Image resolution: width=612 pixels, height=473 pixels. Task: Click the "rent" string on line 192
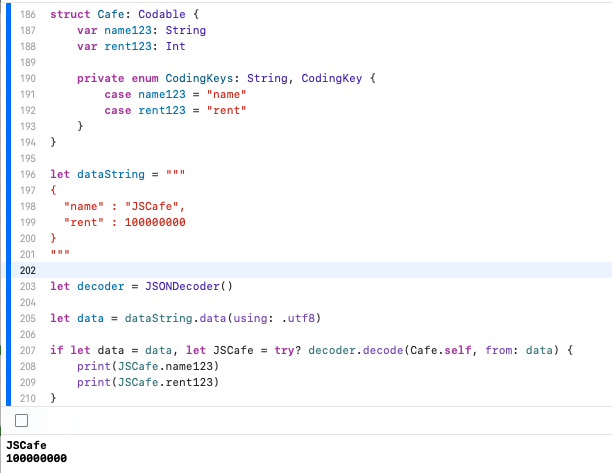coord(226,110)
